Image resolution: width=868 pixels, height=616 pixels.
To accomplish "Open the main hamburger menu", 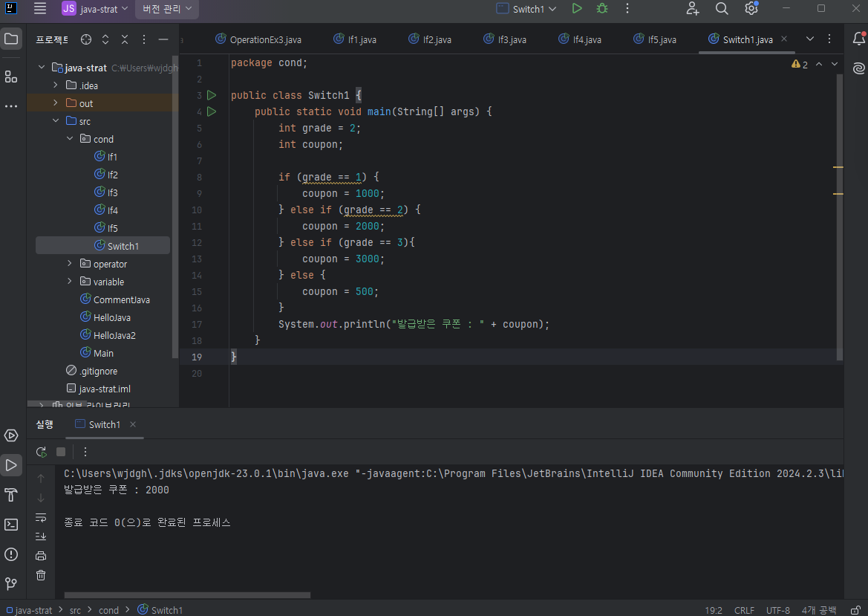I will 40,8.
